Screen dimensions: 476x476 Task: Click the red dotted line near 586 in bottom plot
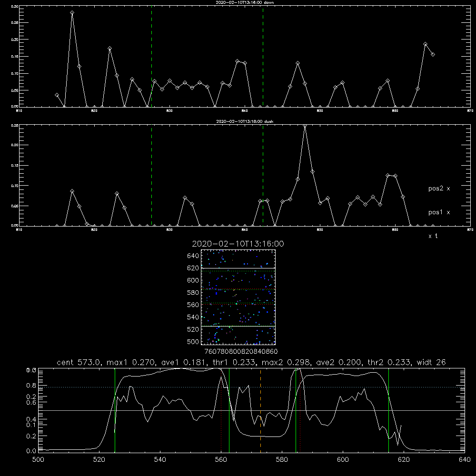pyautogui.click(x=300, y=410)
